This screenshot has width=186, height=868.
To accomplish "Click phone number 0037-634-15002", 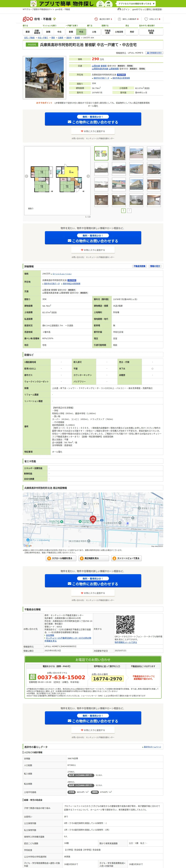I will [61, 677].
